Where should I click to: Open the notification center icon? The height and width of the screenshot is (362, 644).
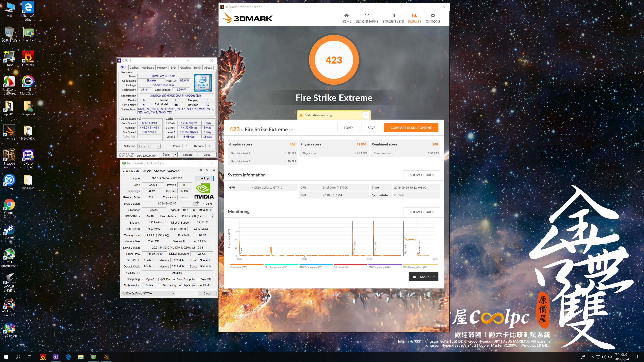tap(636, 357)
